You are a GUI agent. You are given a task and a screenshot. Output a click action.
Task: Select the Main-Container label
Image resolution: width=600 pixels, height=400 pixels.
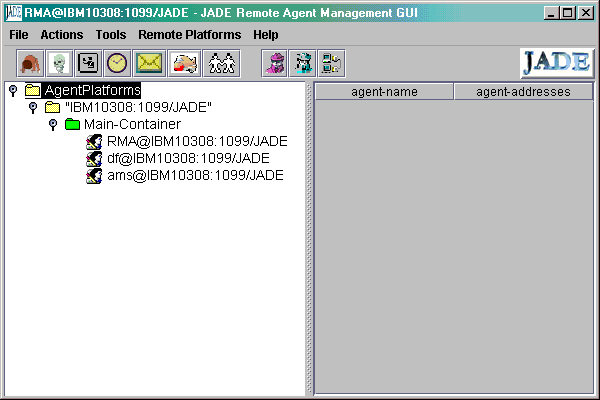point(132,124)
